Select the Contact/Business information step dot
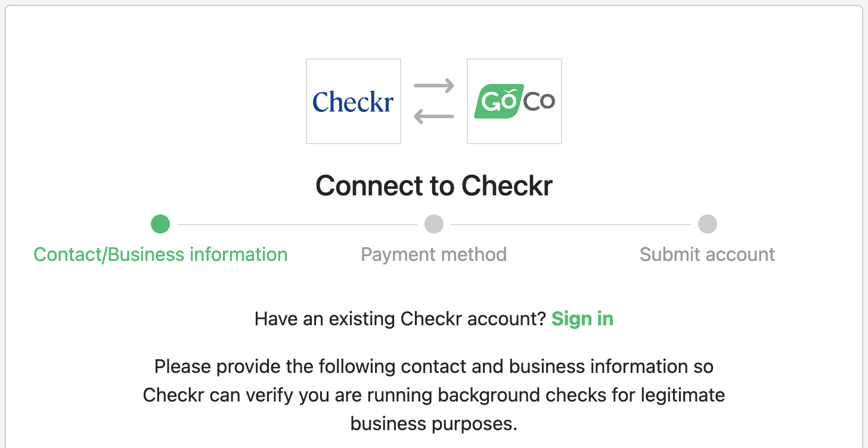The height and width of the screenshot is (448, 868). click(x=160, y=224)
